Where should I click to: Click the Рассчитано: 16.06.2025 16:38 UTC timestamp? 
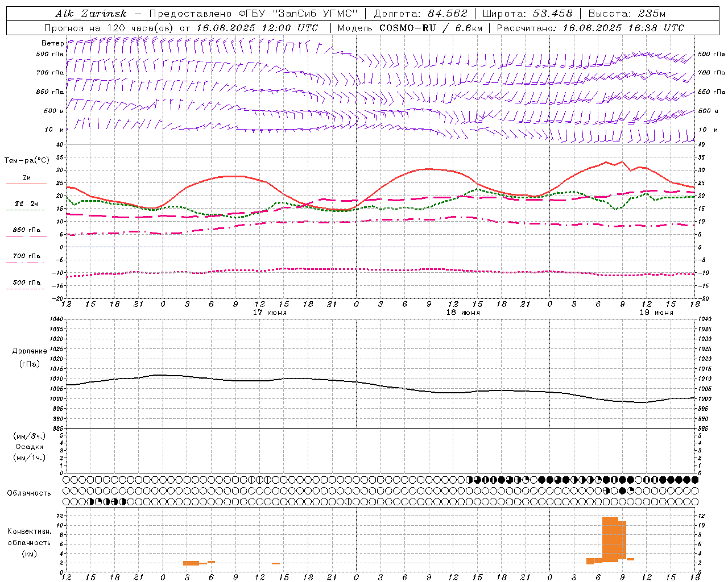point(590,28)
